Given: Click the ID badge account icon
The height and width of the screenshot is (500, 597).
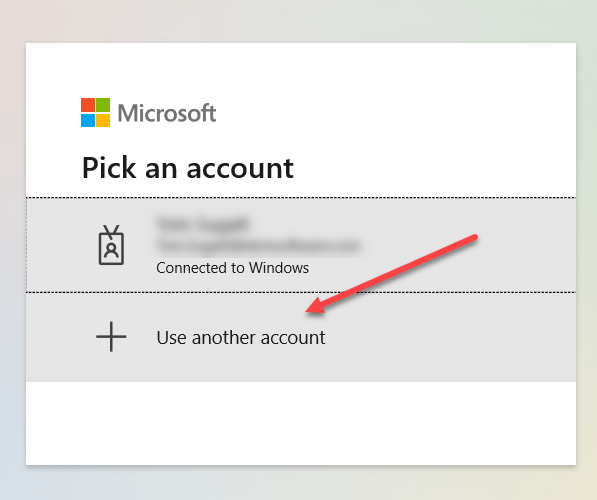Looking at the screenshot, I should pos(111,245).
